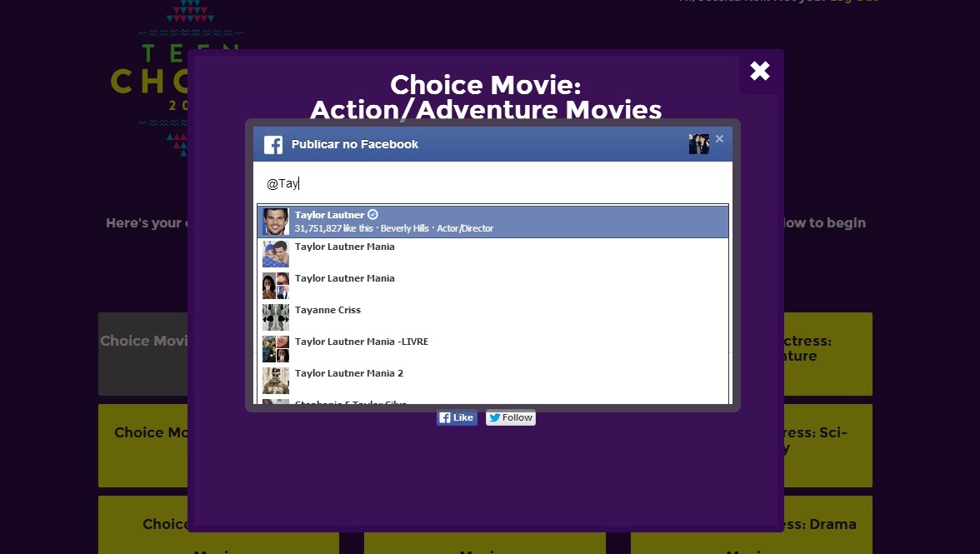The height and width of the screenshot is (554, 980).
Task: Click the user profile photo in the dialog header
Action: click(x=698, y=143)
